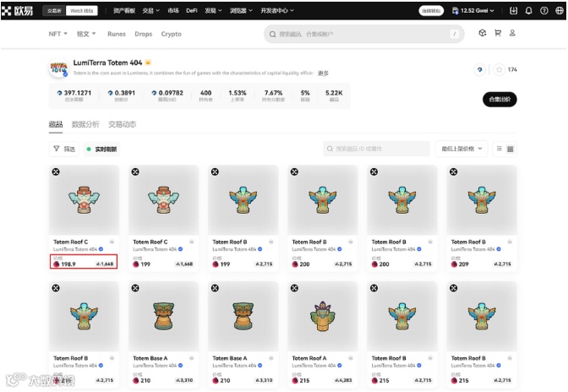Expand the discover dropdown left of browser
The height and width of the screenshot is (392, 568).
213,10
